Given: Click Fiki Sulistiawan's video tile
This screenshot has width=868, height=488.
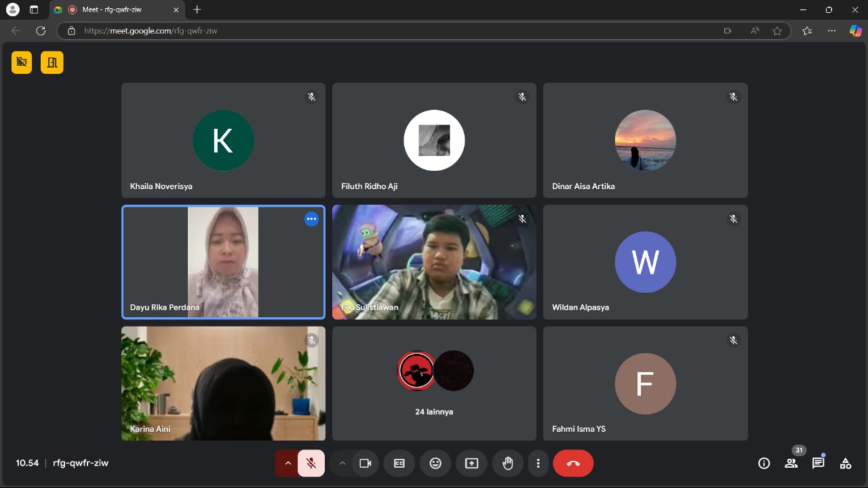Looking at the screenshot, I should pyautogui.click(x=434, y=262).
